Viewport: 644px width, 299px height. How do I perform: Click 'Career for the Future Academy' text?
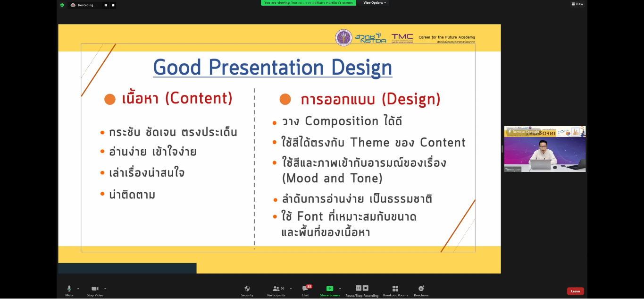[447, 37]
